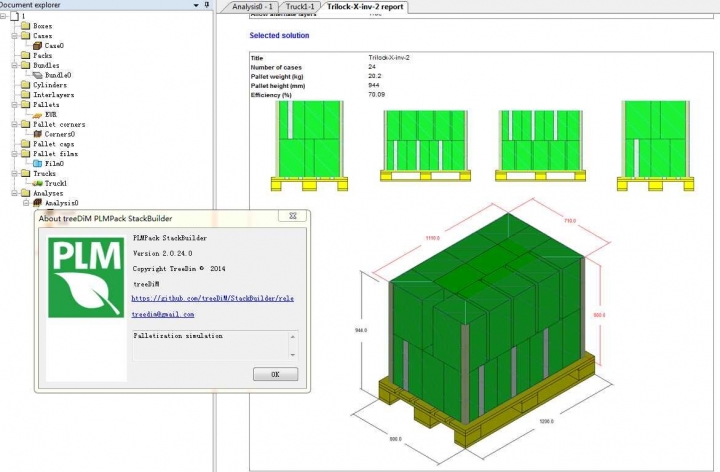Pin the Document explorer panel
Image resolution: width=720 pixels, height=472 pixels.
pos(206,6)
